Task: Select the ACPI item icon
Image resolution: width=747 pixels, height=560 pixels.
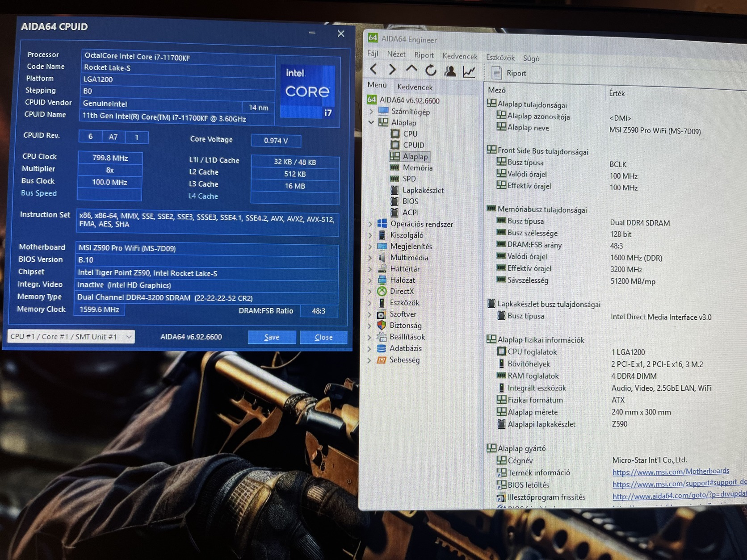Action: tap(394, 212)
